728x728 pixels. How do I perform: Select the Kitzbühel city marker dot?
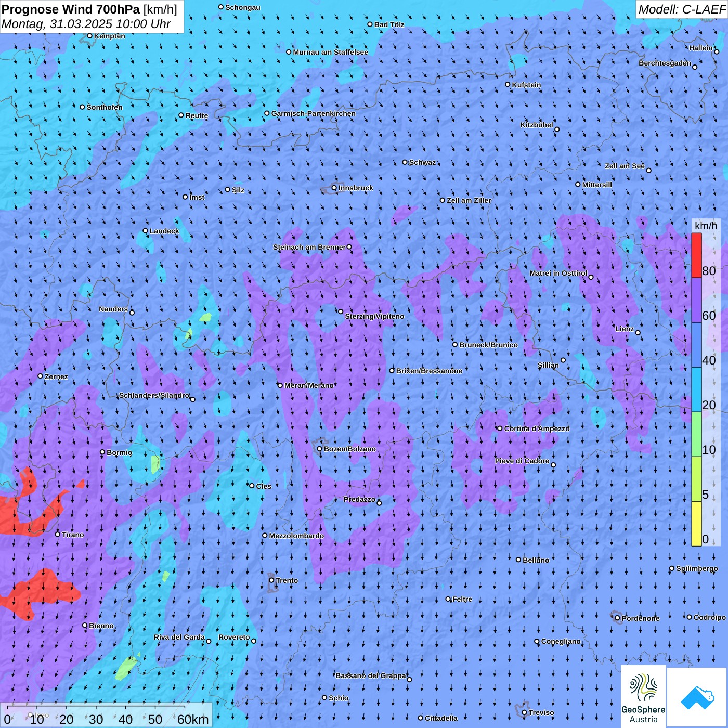[x=557, y=129]
